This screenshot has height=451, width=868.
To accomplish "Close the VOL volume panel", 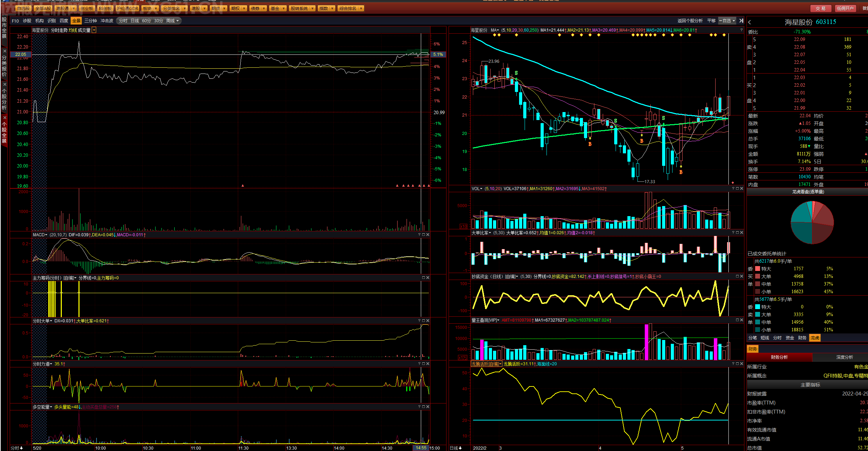I will 741,189.
